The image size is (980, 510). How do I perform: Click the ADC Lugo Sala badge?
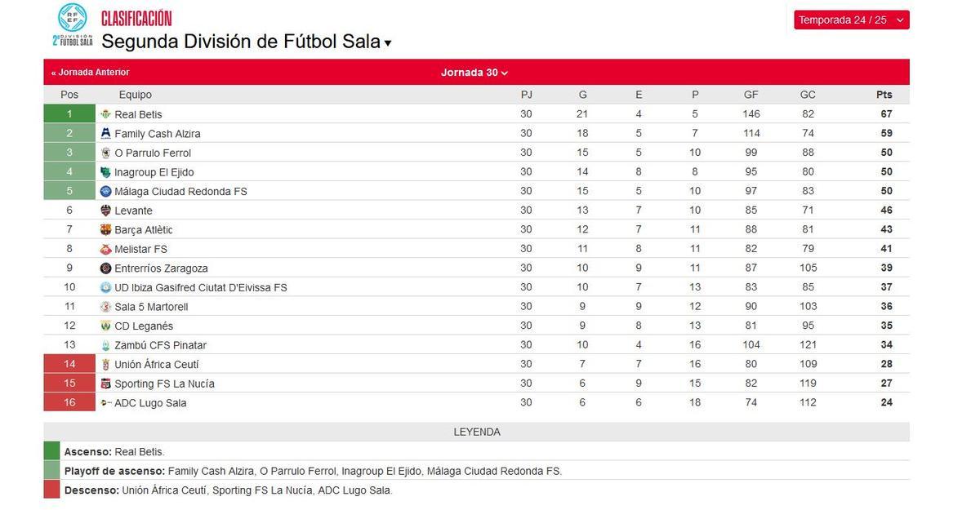pos(104,401)
